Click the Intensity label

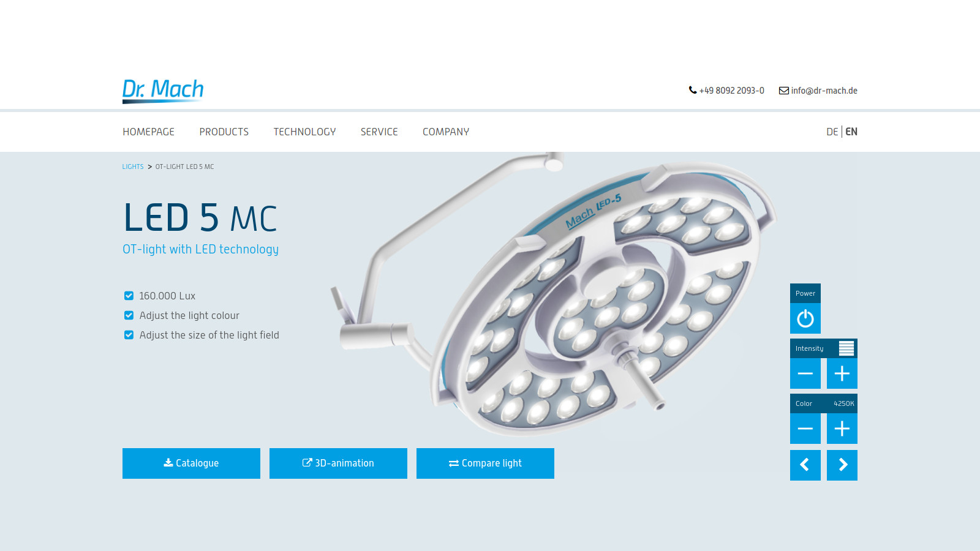809,348
